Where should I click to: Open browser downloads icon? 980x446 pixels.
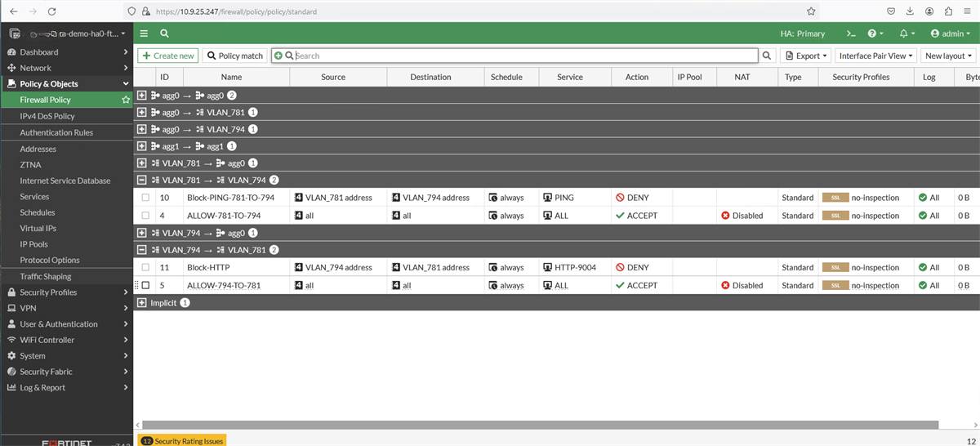click(x=911, y=11)
